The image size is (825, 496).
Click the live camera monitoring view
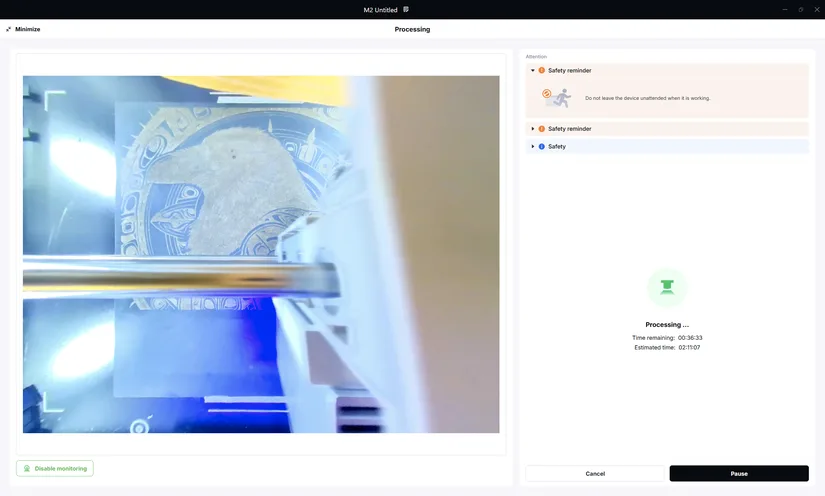tap(261, 255)
